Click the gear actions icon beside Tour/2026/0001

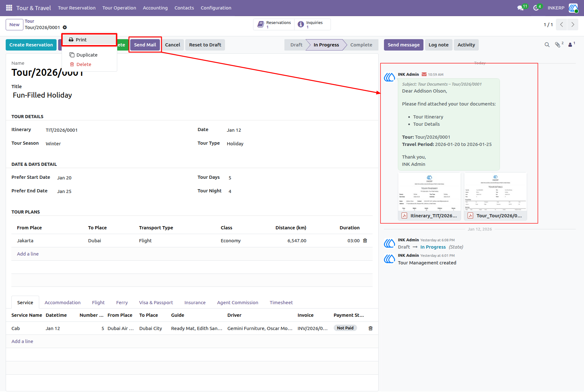point(65,27)
